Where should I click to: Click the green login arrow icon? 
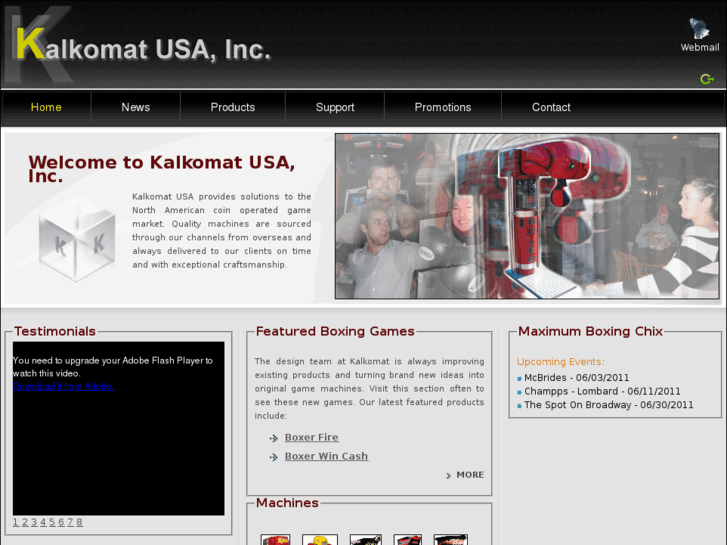pyautogui.click(x=707, y=79)
